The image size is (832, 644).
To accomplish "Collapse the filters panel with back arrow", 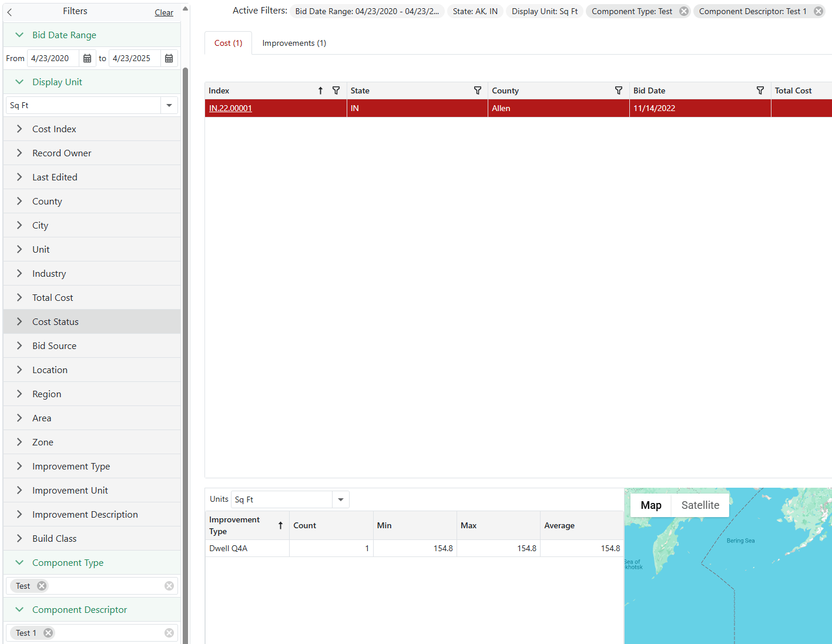I will click(x=9, y=12).
